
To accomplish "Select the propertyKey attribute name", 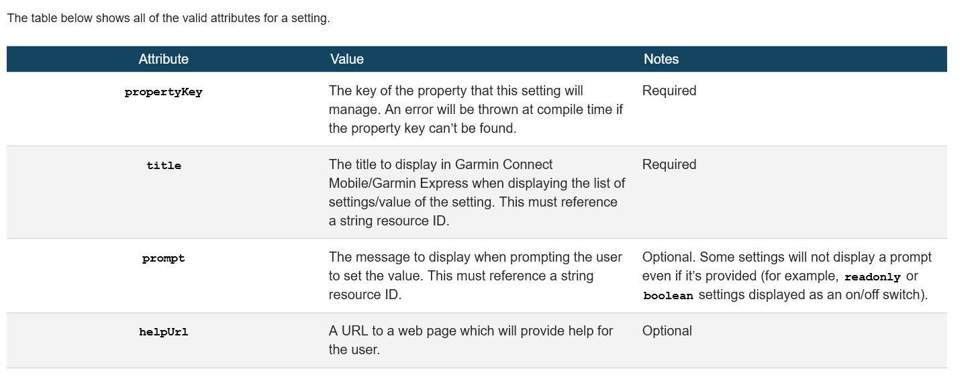I will point(163,93).
